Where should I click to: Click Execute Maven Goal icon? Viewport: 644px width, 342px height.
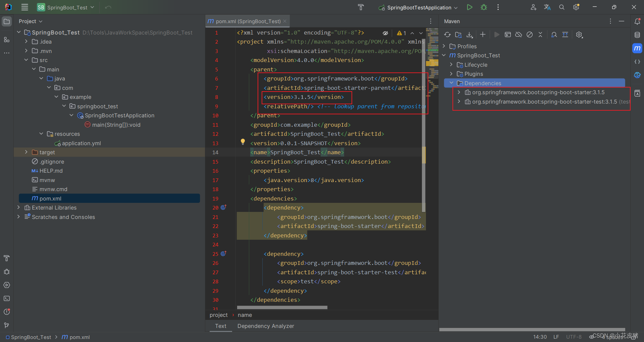(508, 35)
